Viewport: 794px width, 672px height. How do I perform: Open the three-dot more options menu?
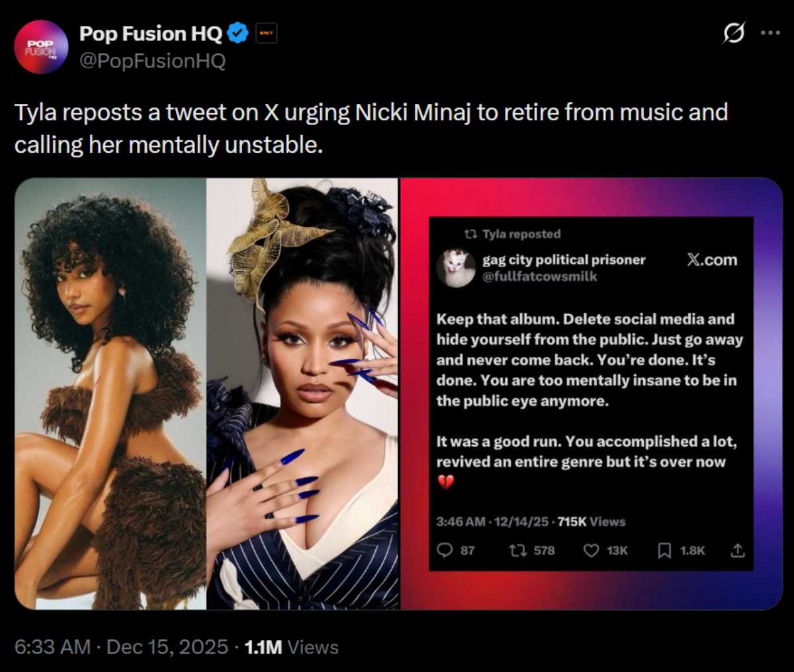pos(769,32)
